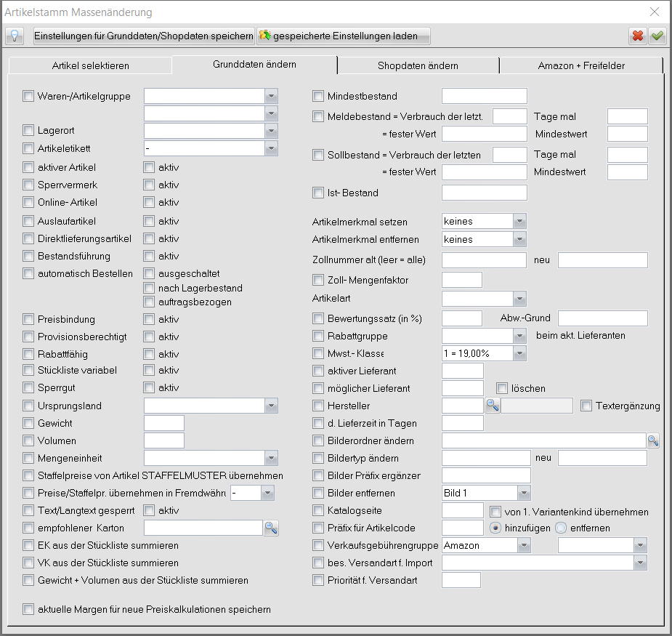Image resolution: width=672 pixels, height=636 pixels.
Task: Toggle the Sperrvermerk checkbox
Action: click(x=28, y=185)
